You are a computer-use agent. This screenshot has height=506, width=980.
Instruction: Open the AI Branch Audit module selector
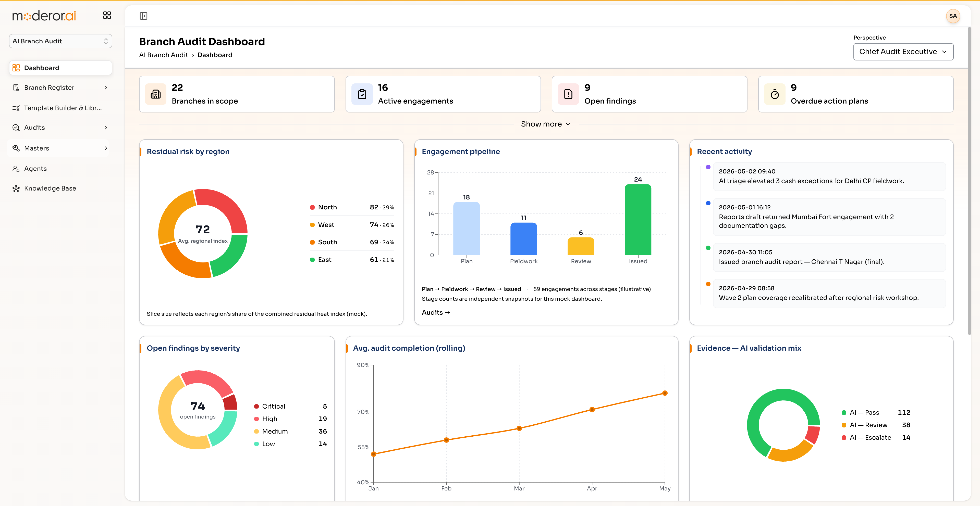pos(60,41)
